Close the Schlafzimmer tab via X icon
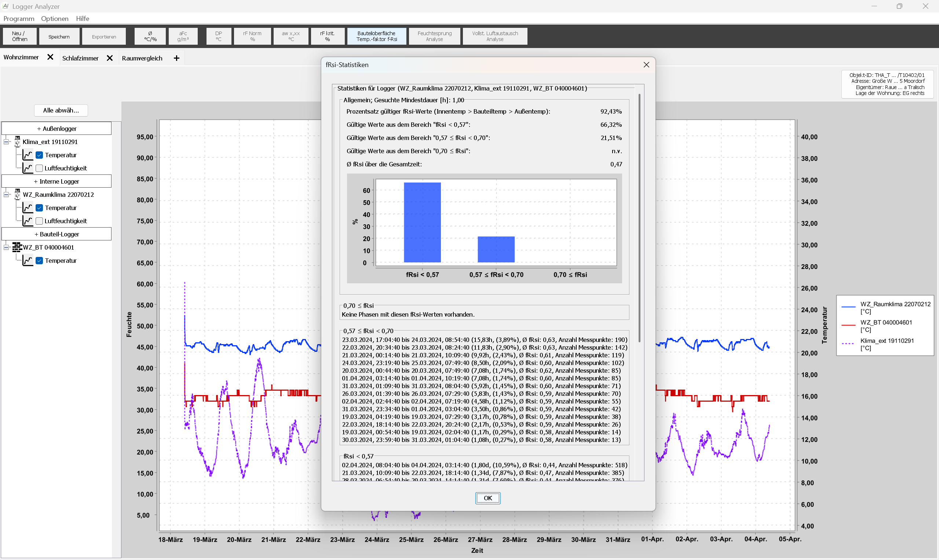Image resolution: width=939 pixels, height=560 pixels. (110, 58)
